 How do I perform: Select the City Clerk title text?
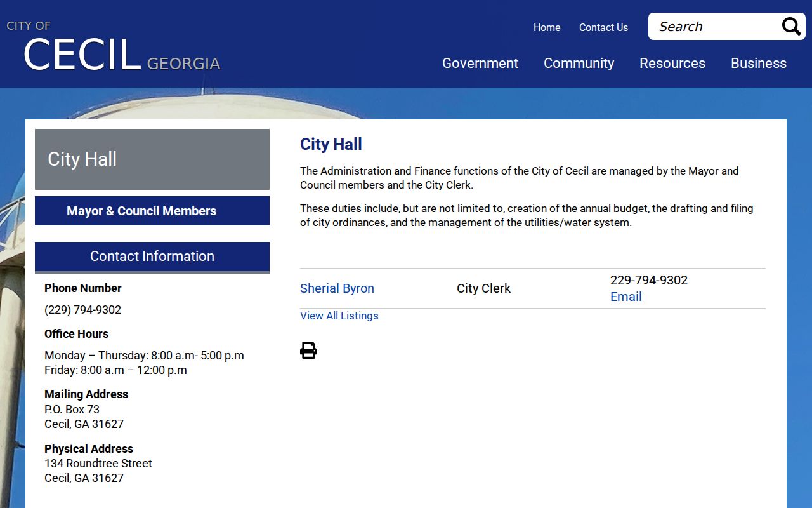click(x=483, y=288)
